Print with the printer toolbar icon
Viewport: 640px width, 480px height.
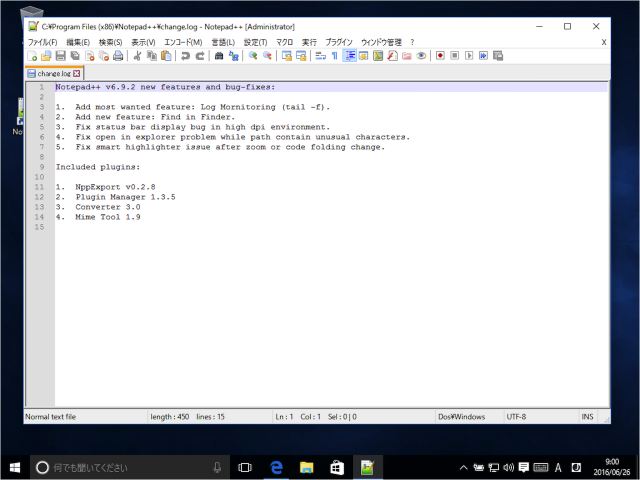118,56
